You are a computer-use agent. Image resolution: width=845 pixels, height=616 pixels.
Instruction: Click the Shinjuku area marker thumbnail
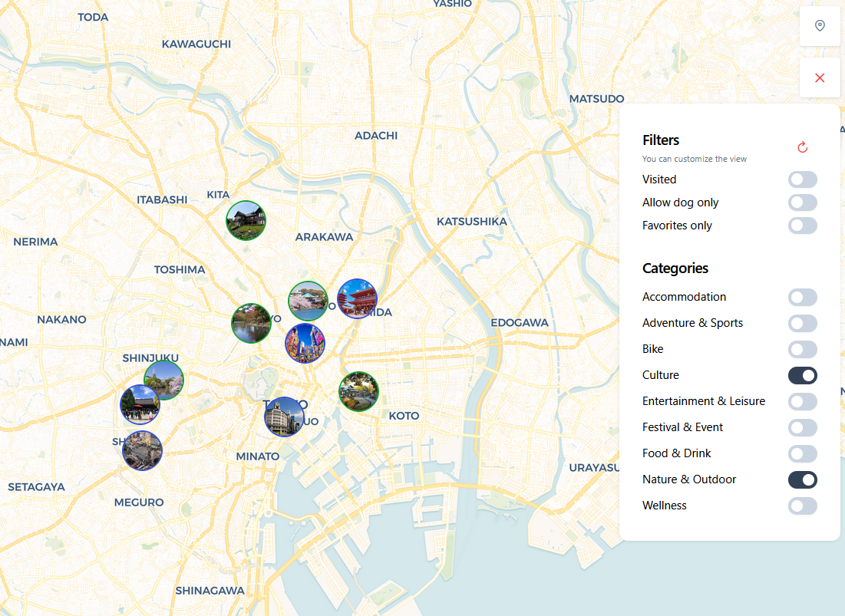(163, 379)
